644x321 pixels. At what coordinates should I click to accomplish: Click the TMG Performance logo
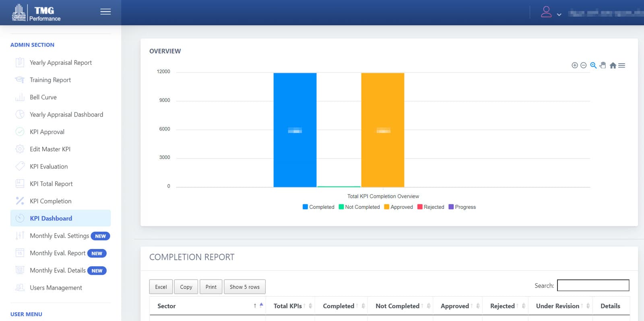[36, 12]
